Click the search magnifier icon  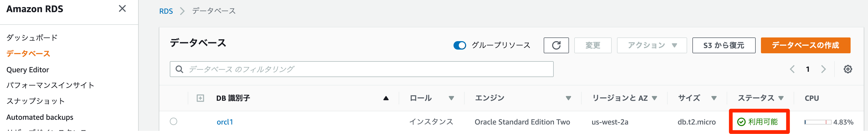click(180, 69)
